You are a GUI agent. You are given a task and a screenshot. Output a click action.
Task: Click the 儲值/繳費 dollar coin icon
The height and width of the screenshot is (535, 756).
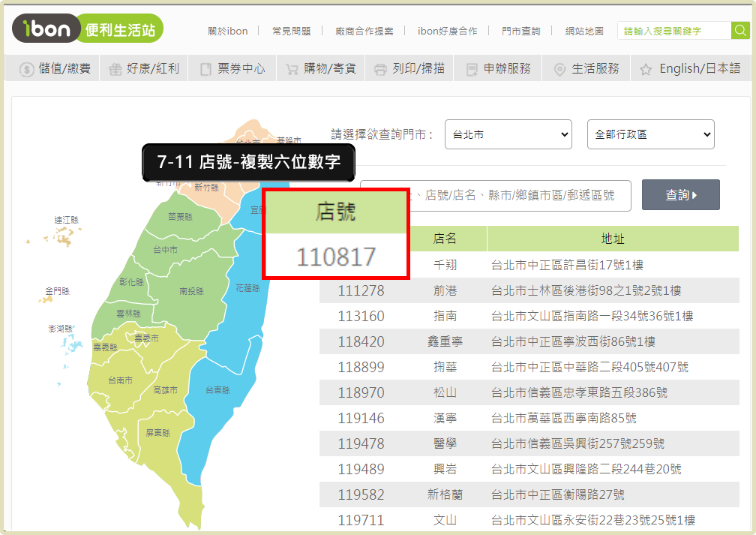click(x=26, y=70)
